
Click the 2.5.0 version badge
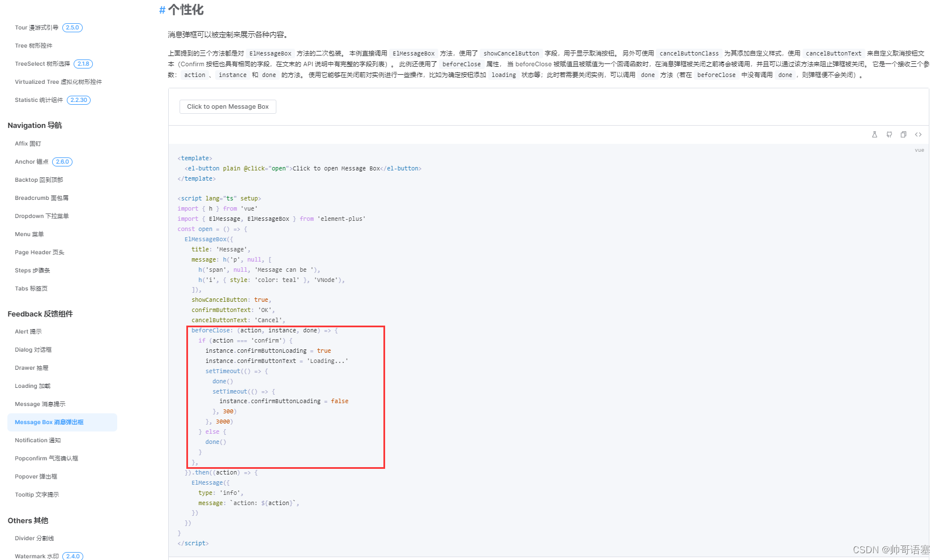click(x=72, y=28)
